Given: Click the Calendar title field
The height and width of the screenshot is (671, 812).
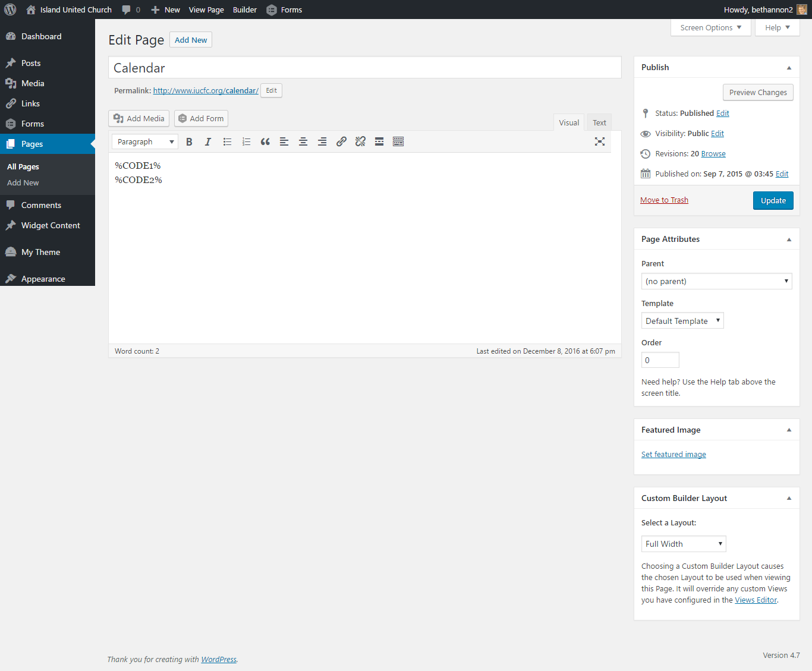Looking at the screenshot, I should tap(365, 68).
